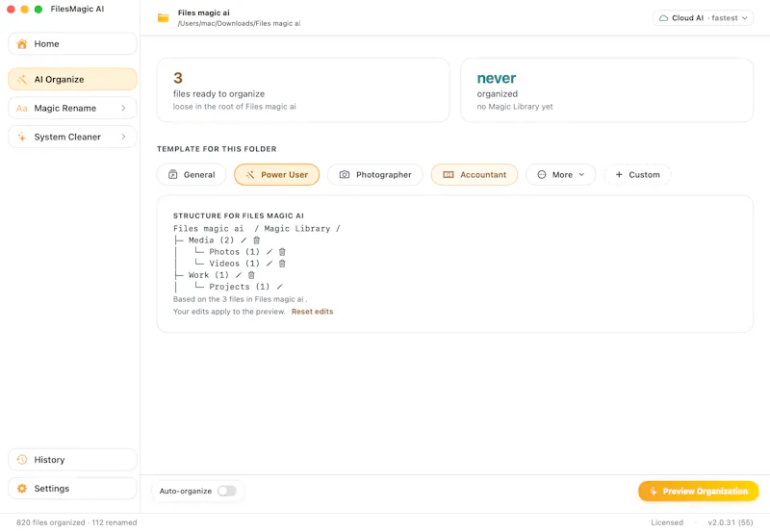770x532 pixels.
Task: Click the 3 files ready to organize card
Action: 303,90
